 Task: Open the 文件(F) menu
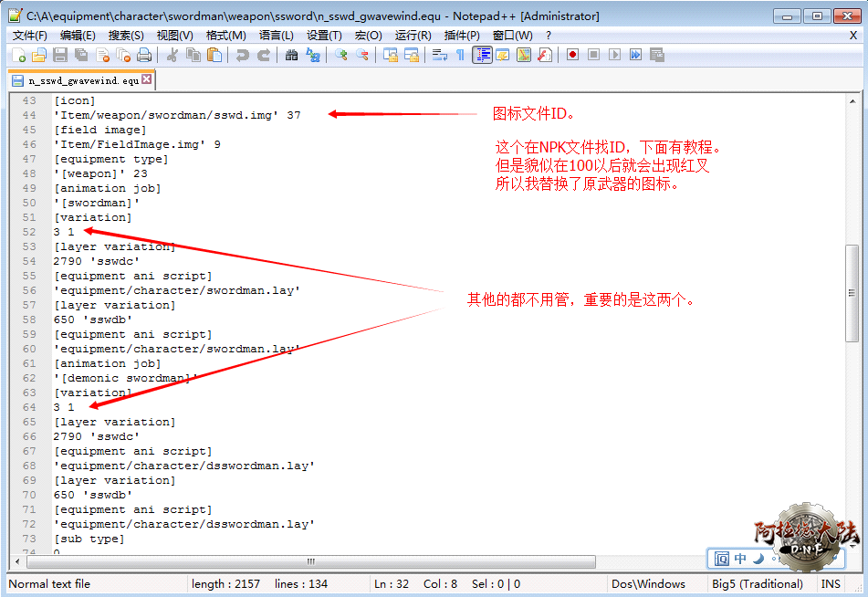pos(29,36)
